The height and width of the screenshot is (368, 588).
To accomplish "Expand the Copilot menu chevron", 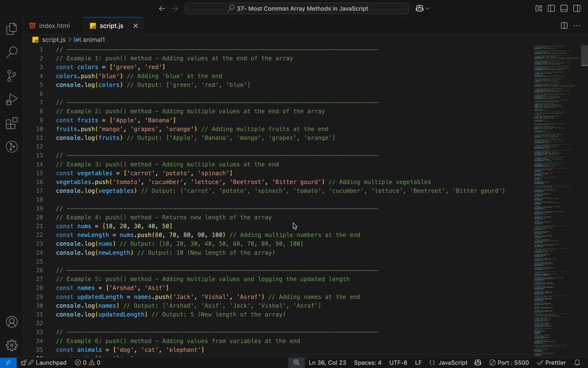I will [x=428, y=8].
